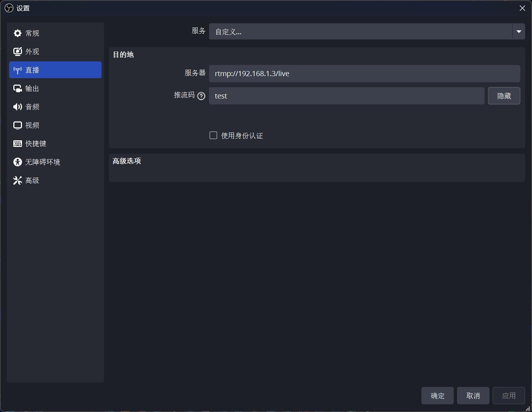This screenshot has height=412, width=532.
Task: Click the 高级选项 section heading
Action: (x=127, y=161)
